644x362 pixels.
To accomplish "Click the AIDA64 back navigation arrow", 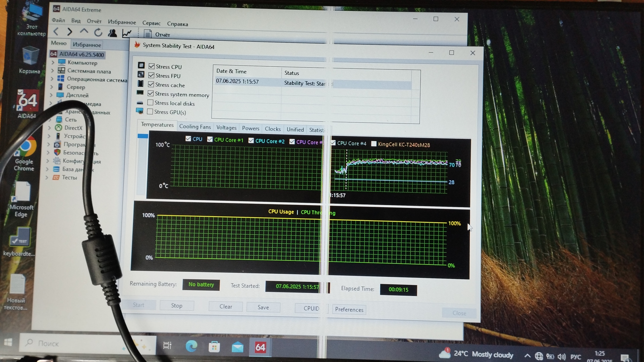I will [x=56, y=32].
